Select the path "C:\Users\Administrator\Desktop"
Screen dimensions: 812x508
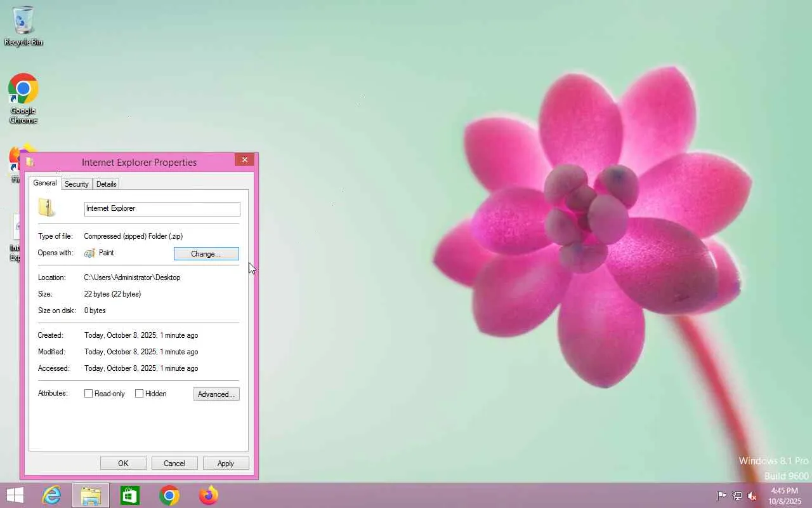click(x=132, y=277)
